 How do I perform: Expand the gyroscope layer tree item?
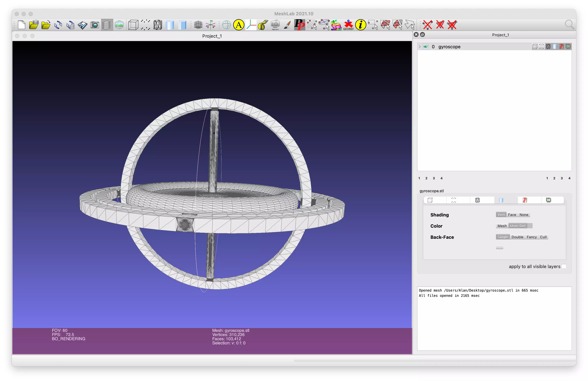coord(419,47)
